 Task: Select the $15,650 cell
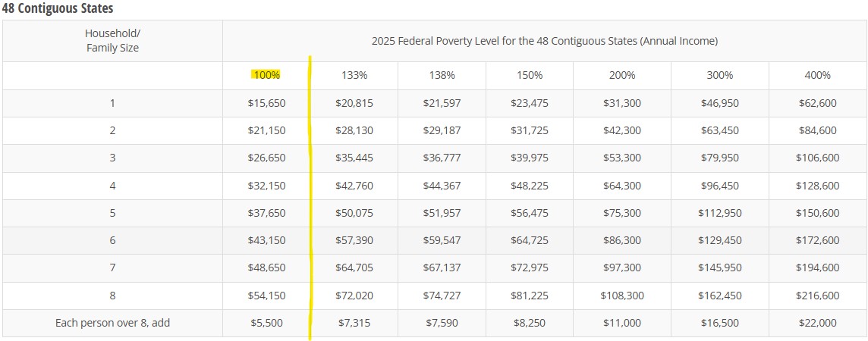pos(266,103)
